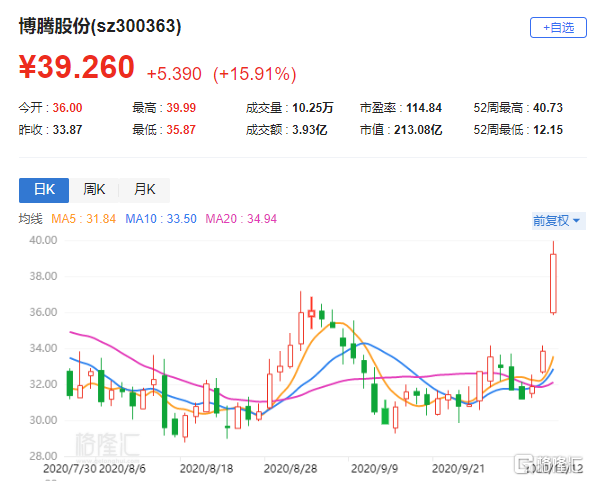Click 今开 value 36.00
Viewport: 589px width, 481px height.
pyautogui.click(x=67, y=108)
